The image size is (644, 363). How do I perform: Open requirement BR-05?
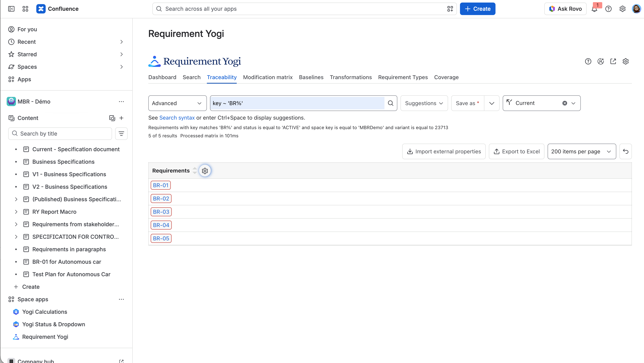coord(161,238)
